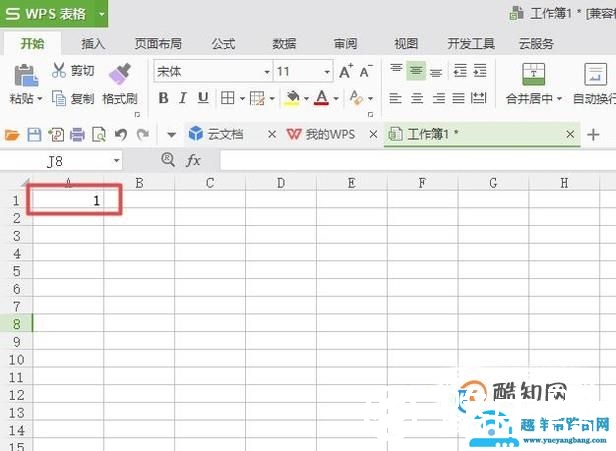This screenshot has width=616, height=451.
Task: Select the Format Painter brush
Action: (119, 74)
